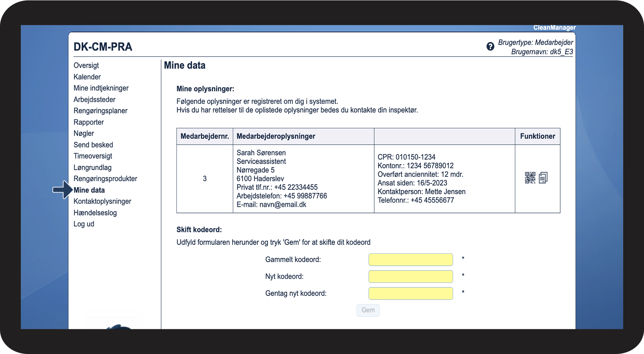Open Kontaktoplysninger in the sidebar
The image size is (644, 354).
102,202
